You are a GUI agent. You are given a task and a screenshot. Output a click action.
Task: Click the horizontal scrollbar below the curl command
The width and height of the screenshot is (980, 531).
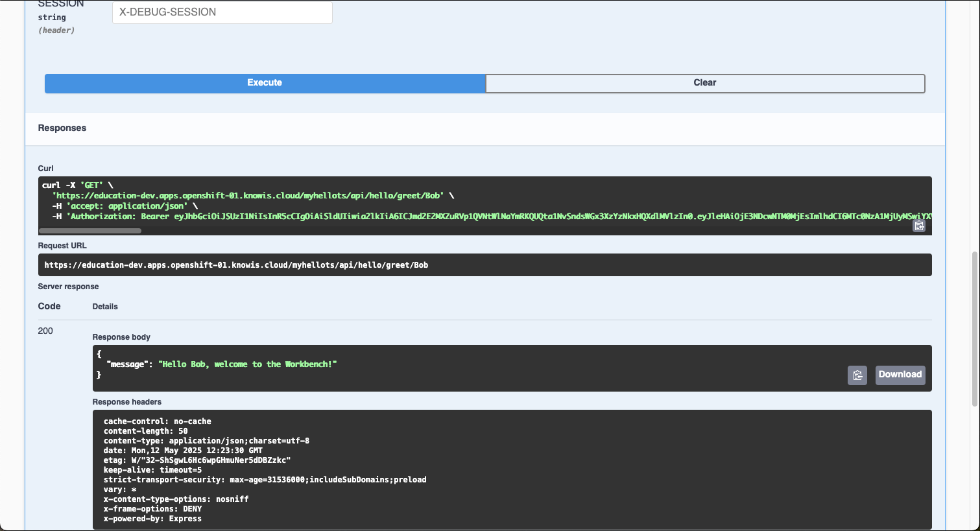coord(90,230)
